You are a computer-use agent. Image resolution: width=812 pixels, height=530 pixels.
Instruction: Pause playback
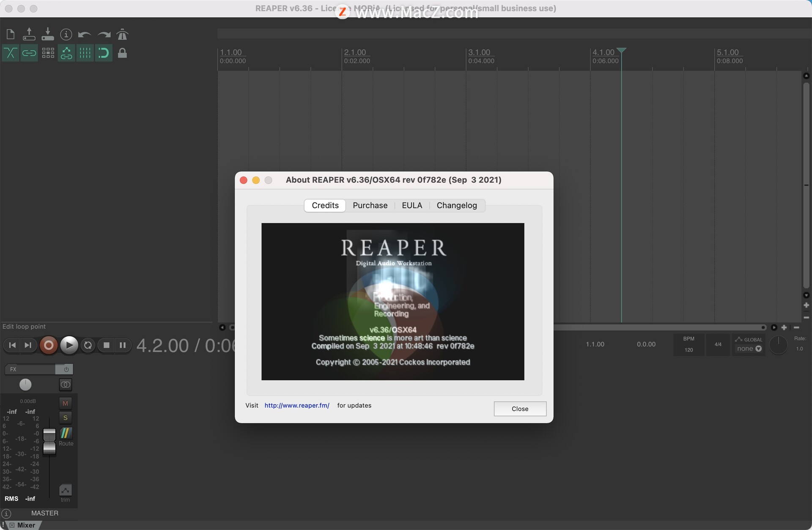pos(123,345)
